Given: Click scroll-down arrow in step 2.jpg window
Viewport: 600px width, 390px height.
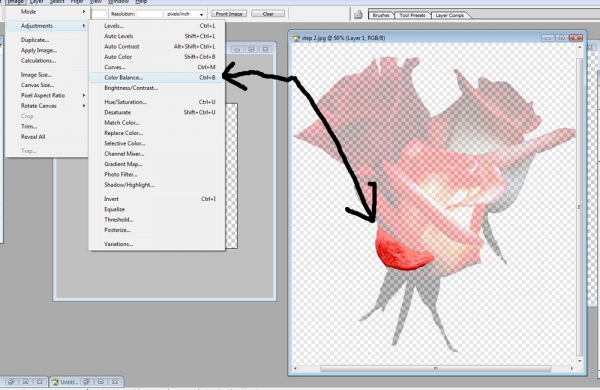Looking at the screenshot, I should pos(580,361).
